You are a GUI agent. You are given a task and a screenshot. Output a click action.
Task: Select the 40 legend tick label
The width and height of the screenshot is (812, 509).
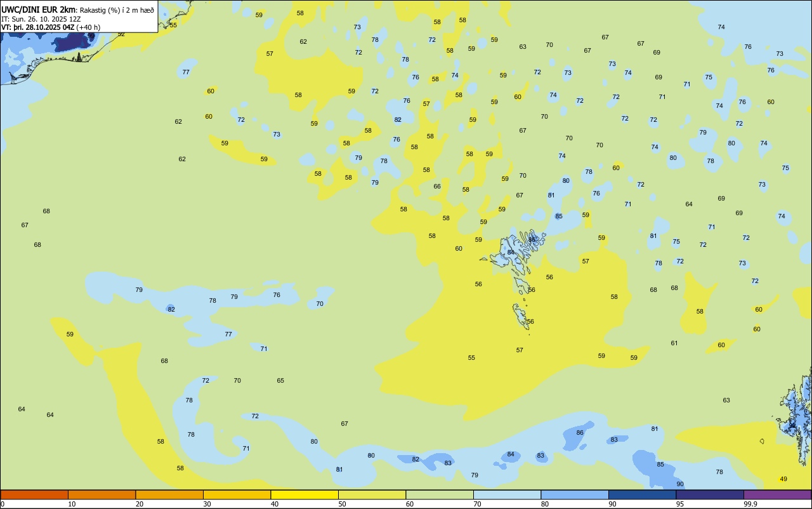[x=275, y=504]
